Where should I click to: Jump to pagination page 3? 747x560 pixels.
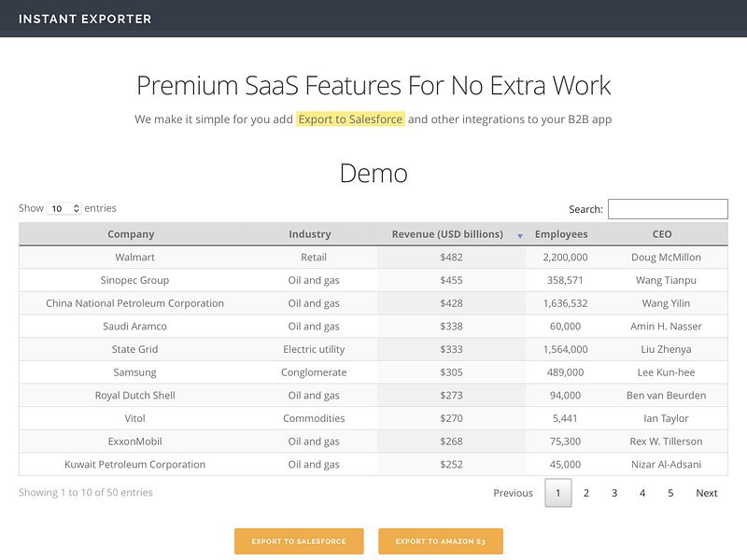click(x=614, y=493)
